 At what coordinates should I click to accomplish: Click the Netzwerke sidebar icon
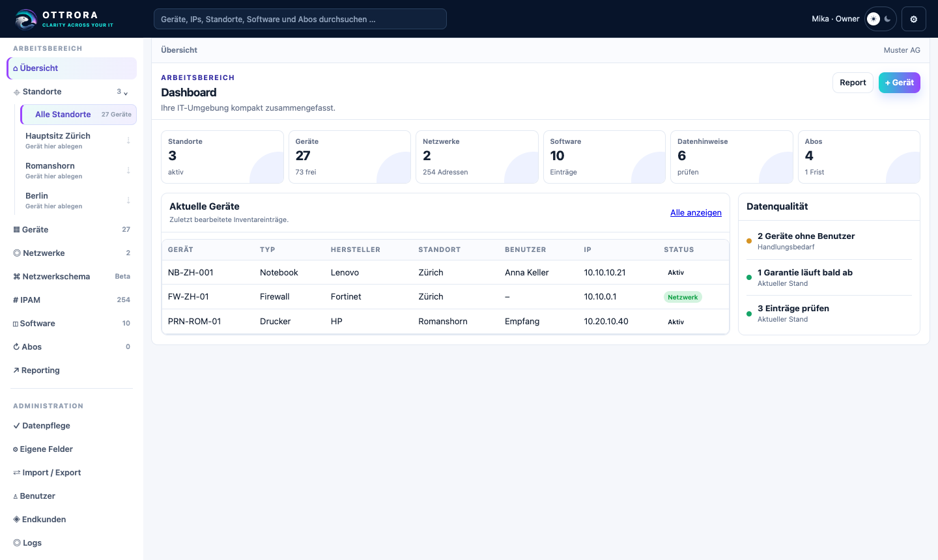[x=17, y=253]
